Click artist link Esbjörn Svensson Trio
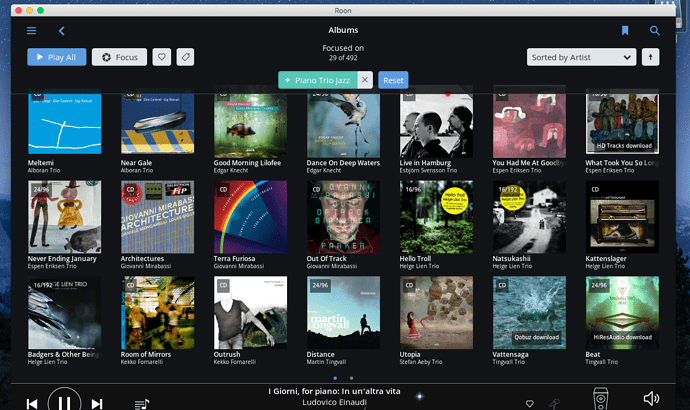Screen dimensions: 690x410 coord(428,170)
